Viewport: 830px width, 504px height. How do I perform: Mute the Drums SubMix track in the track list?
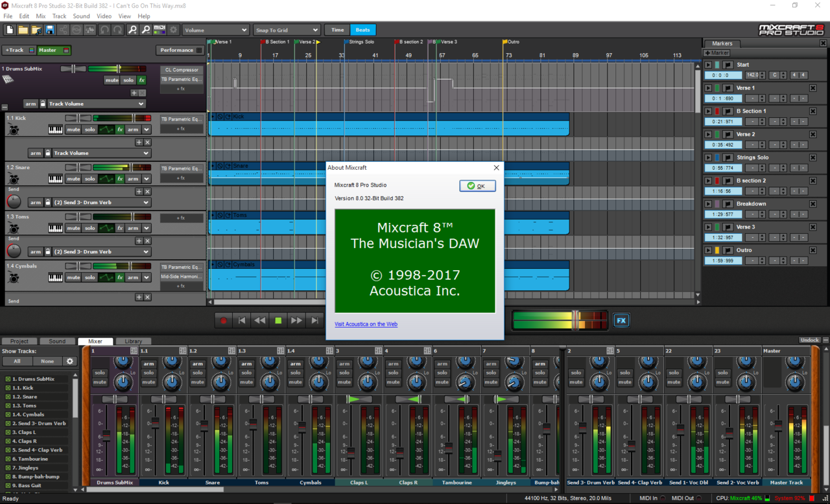112,80
